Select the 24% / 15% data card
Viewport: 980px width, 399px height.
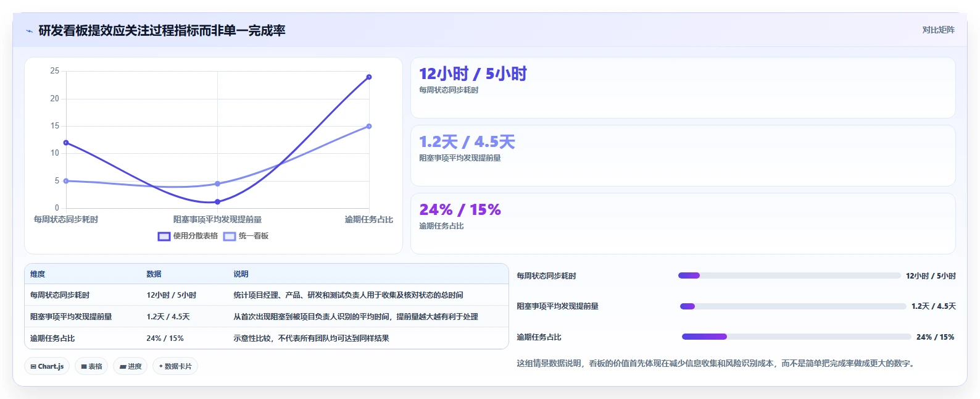click(683, 224)
